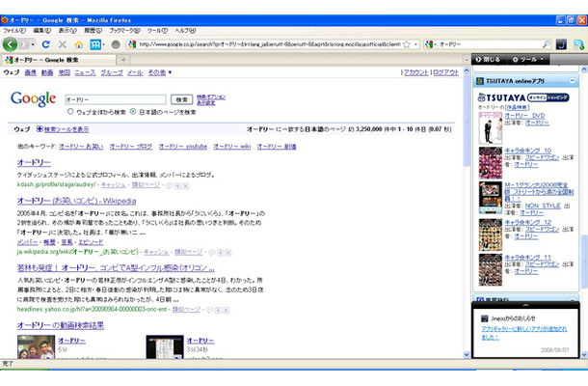This screenshot has height=386, width=588.
Task: Click the page scrollbar down arrow
Action: pos(467,354)
